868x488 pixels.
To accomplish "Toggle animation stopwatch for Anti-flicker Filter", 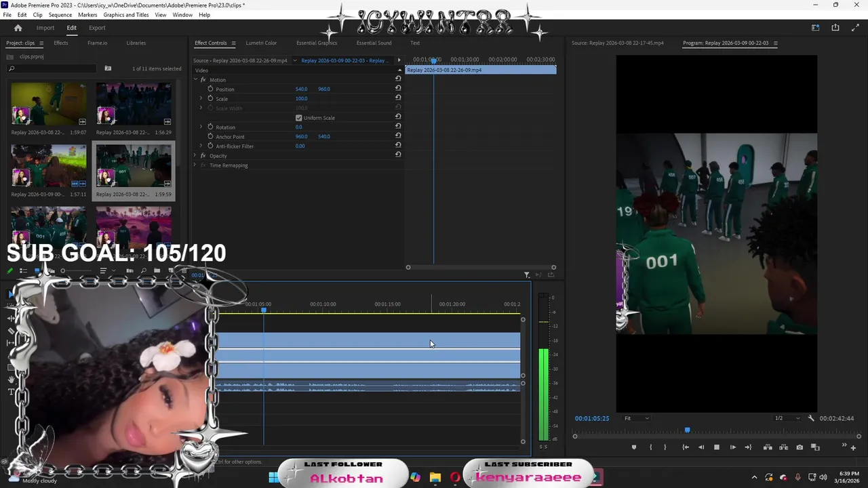I will point(210,146).
